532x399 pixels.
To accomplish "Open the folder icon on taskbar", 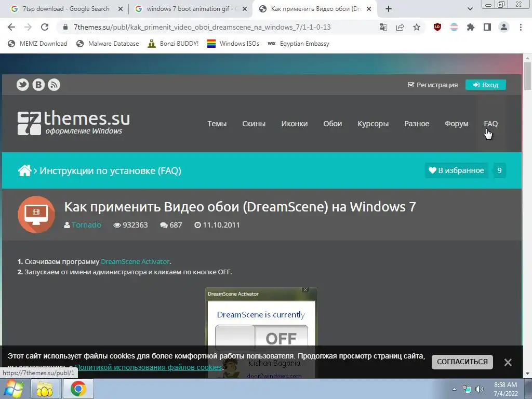I will point(45,389).
